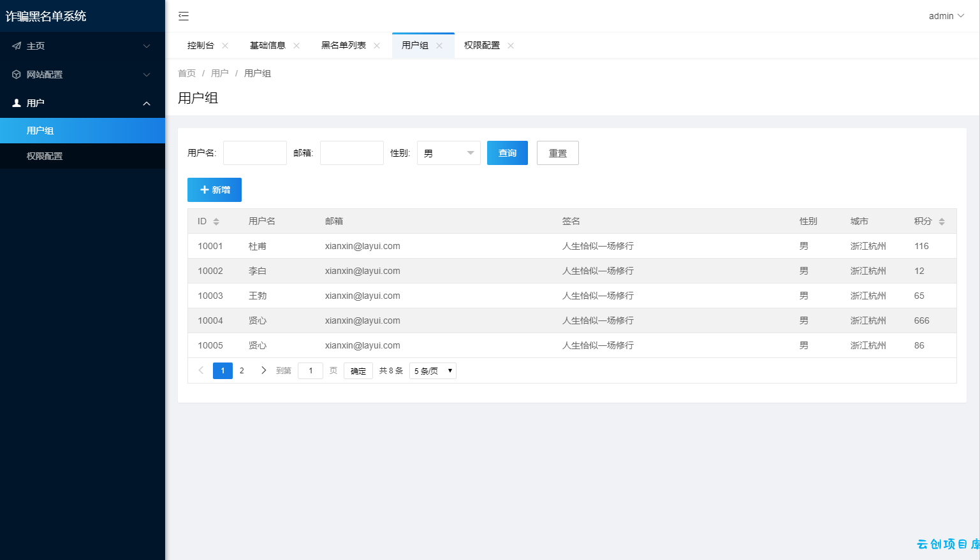980x560 pixels.
Task: Click the username 王勃
Action: 258,296
